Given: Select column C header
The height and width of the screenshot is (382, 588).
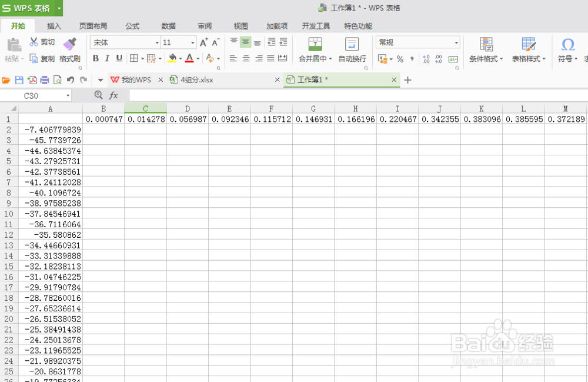Looking at the screenshot, I should (145, 108).
